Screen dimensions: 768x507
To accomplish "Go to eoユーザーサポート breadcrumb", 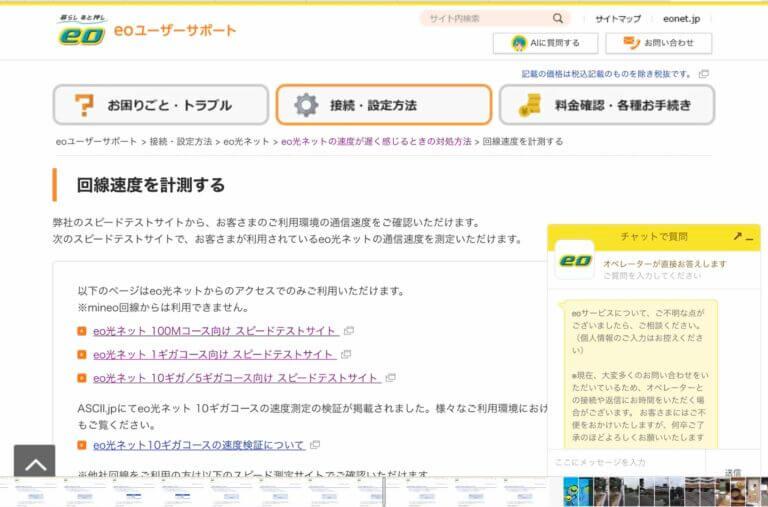I will click(96, 142).
